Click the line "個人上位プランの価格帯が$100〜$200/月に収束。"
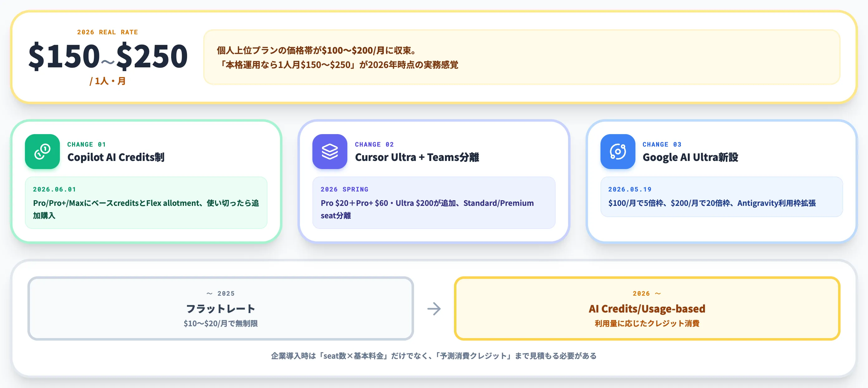The height and width of the screenshot is (388, 868). [316, 51]
